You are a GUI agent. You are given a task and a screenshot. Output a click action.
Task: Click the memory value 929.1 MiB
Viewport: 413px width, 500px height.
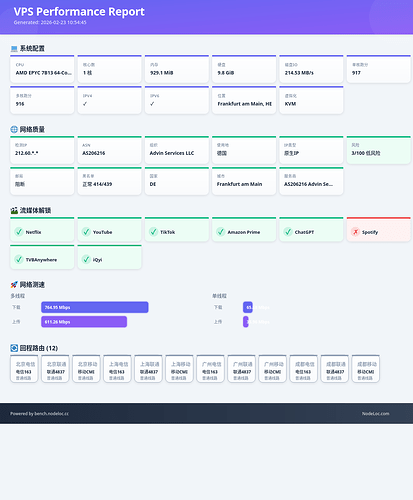161,73
